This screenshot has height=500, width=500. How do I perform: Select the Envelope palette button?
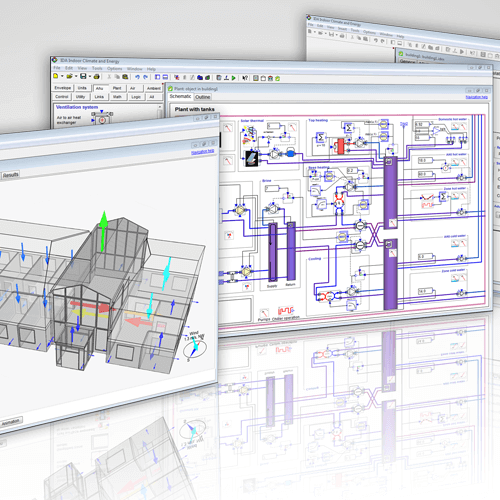tap(63, 88)
